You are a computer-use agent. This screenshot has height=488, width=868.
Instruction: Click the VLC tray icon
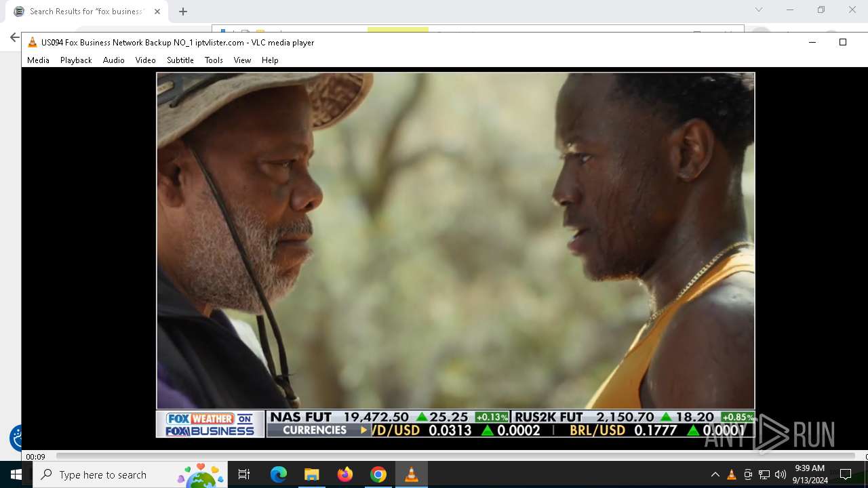tap(732, 474)
